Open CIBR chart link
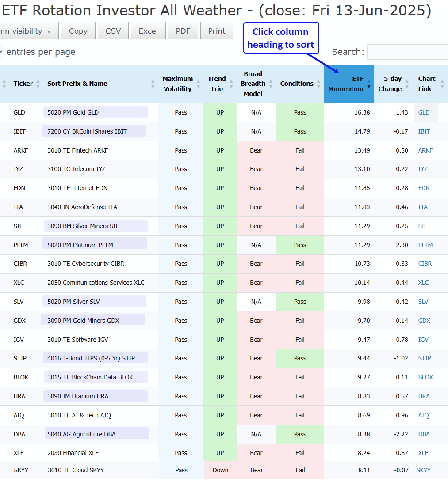This screenshot has height=482, width=448. (x=425, y=264)
